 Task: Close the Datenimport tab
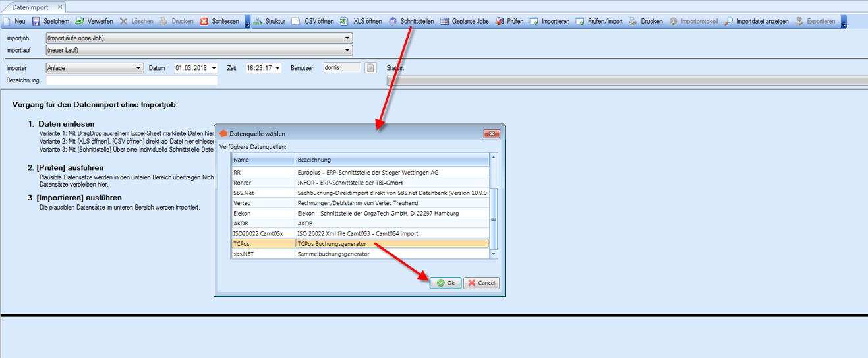tap(59, 7)
